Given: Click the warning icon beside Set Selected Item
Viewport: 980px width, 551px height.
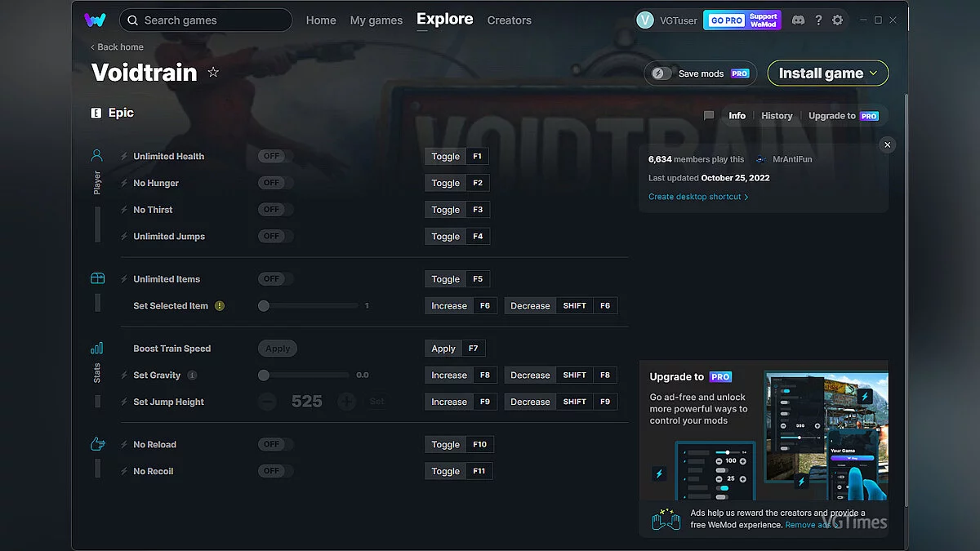Looking at the screenshot, I should coord(220,306).
